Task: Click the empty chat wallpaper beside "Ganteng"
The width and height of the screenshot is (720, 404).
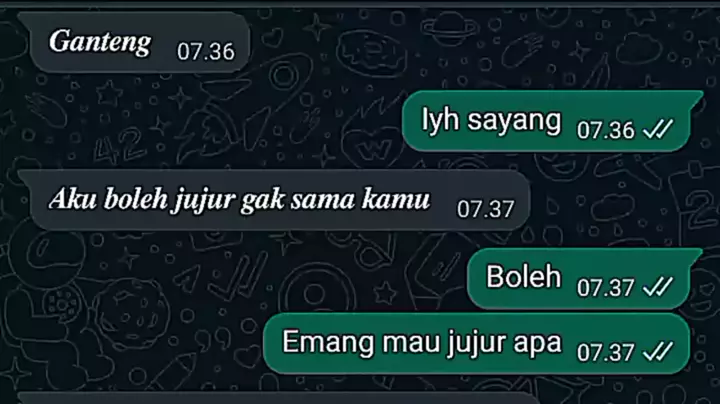Action: click(x=459, y=46)
